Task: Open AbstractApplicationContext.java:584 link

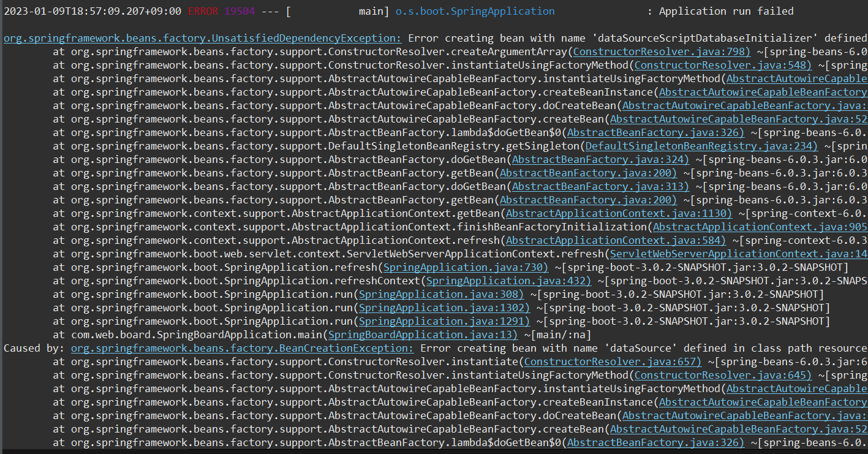Action: [616, 240]
